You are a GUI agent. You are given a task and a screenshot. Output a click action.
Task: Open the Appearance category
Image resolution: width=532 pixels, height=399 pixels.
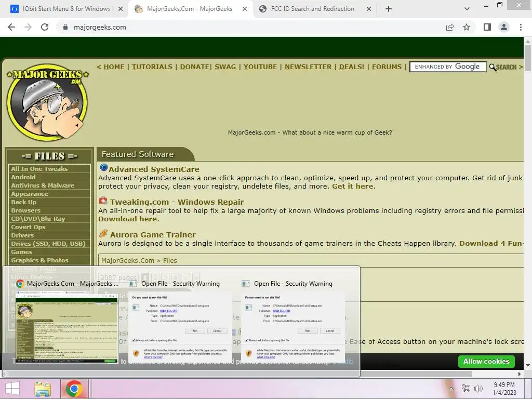click(49, 194)
